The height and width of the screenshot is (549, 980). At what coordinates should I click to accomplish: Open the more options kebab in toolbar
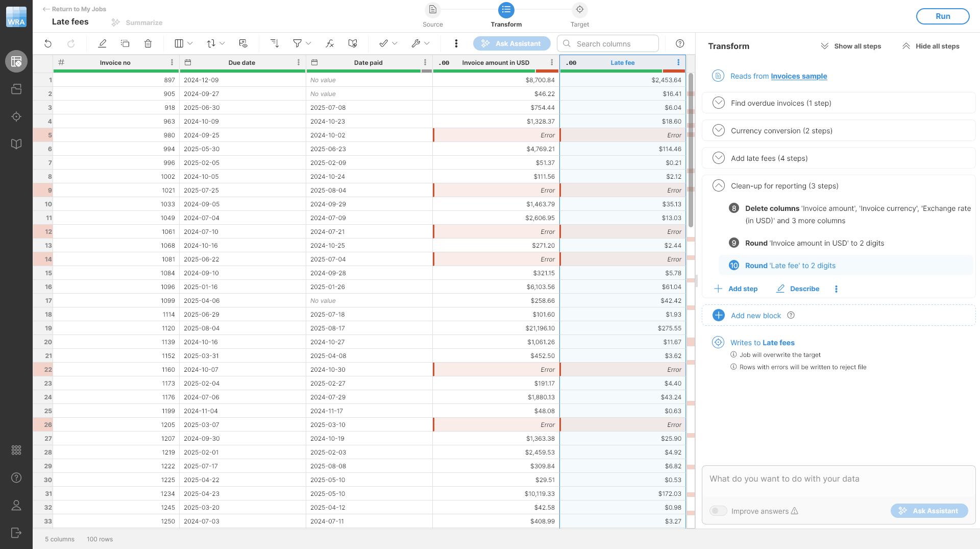456,43
